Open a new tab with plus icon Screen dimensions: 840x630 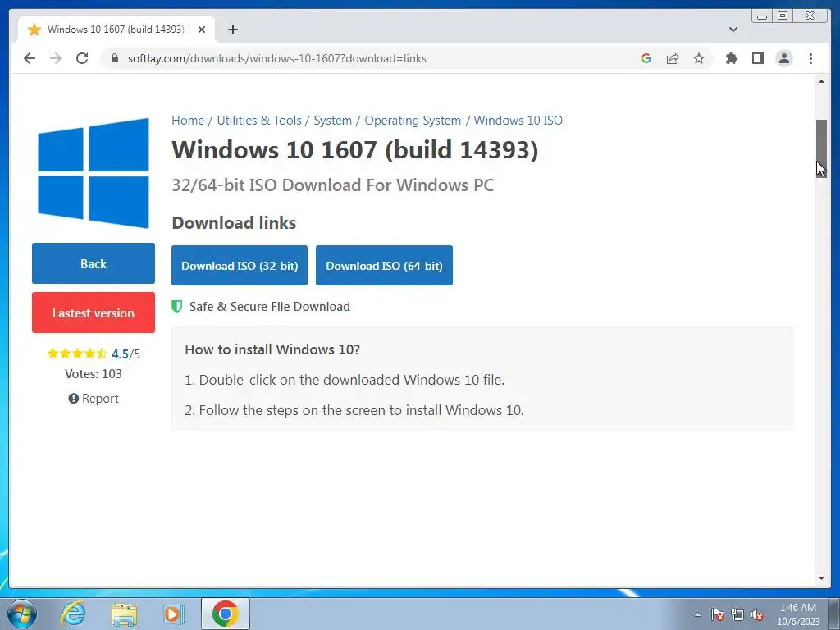[232, 30]
